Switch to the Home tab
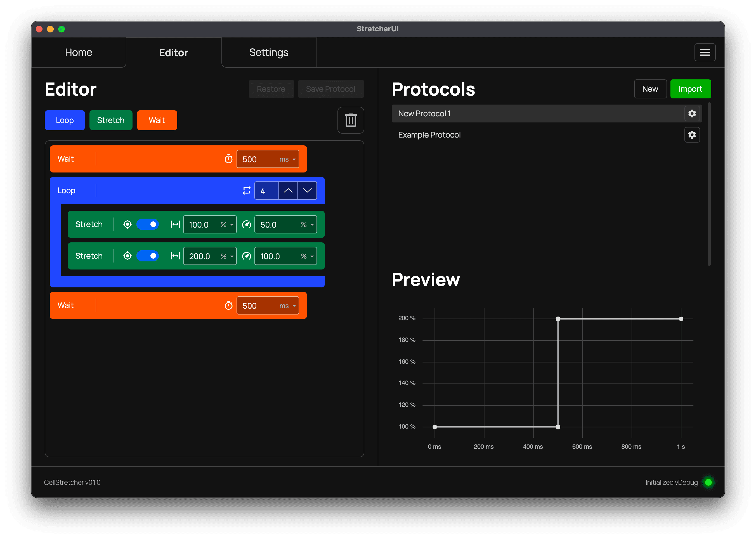This screenshot has height=539, width=756. [79, 53]
